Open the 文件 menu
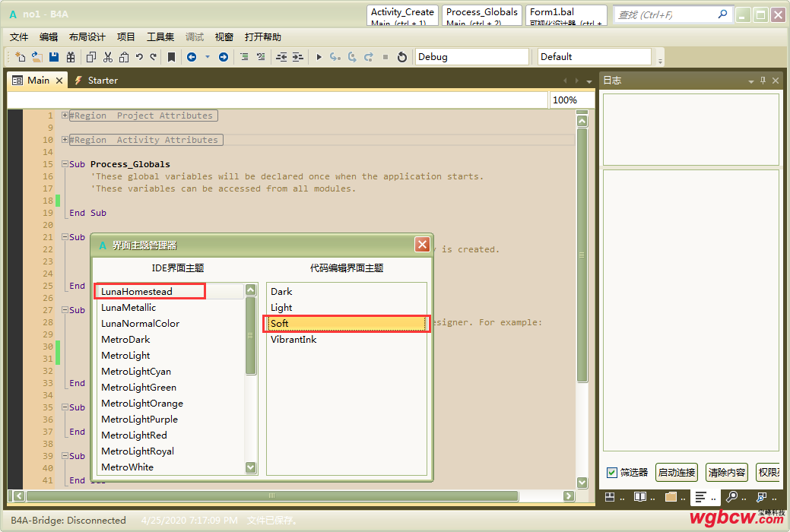 point(19,36)
